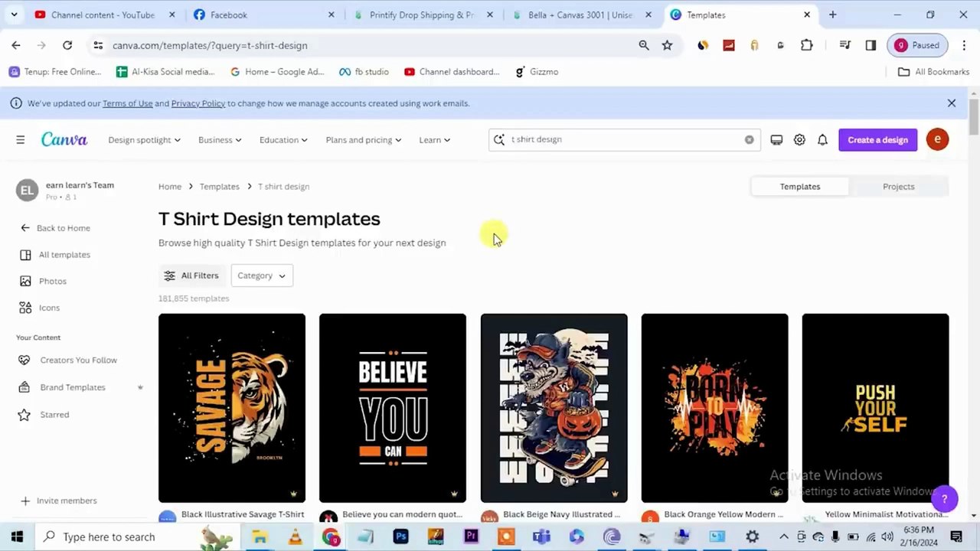Viewport: 980px width, 551px height.
Task: Reload the page using the refresh icon
Action: 67,45
